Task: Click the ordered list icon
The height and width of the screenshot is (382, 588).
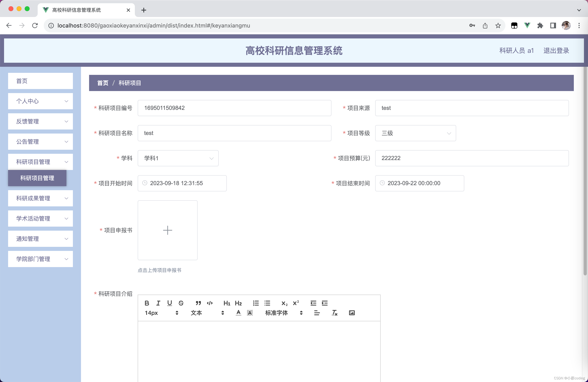Action: pyautogui.click(x=256, y=303)
